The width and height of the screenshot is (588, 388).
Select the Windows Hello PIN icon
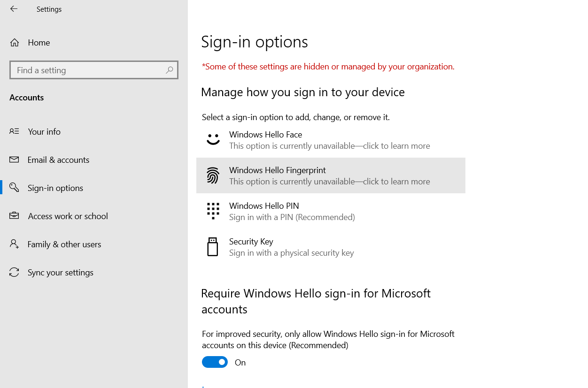pyautogui.click(x=213, y=211)
